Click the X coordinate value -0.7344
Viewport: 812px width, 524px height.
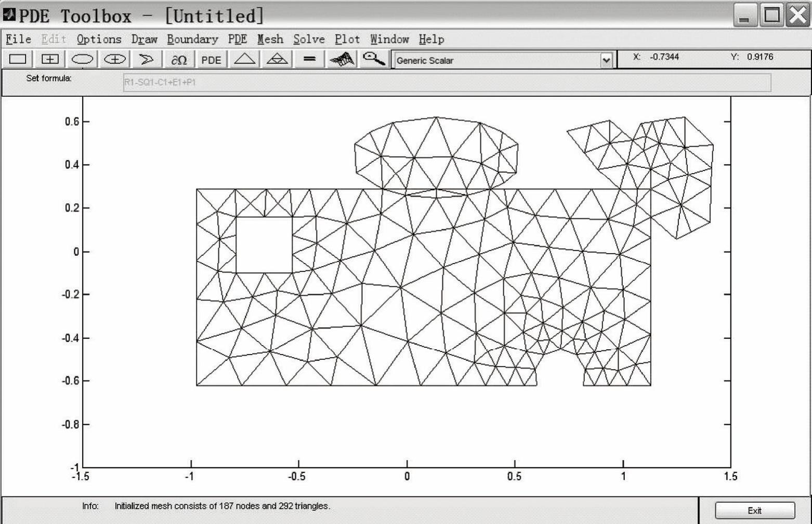coord(664,57)
